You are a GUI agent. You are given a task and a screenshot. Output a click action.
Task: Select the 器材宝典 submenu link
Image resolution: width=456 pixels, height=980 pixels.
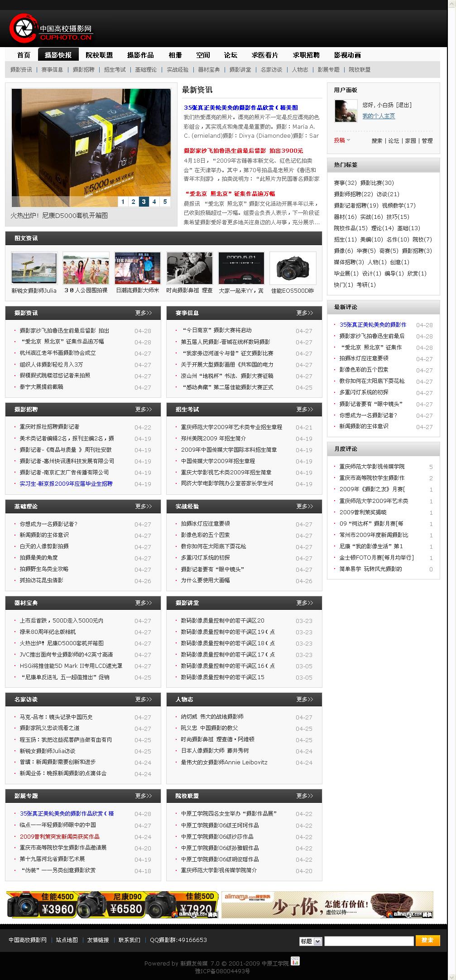coord(209,70)
